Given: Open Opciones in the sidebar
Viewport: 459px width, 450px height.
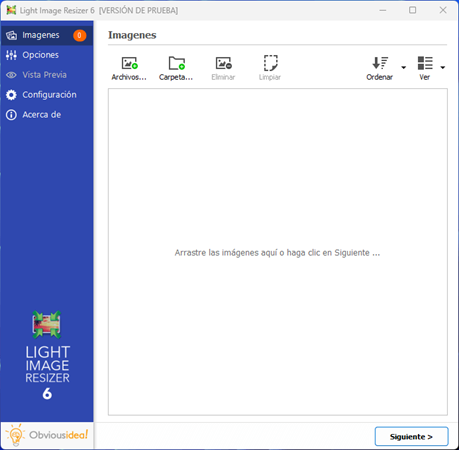Looking at the screenshot, I should [x=47, y=55].
